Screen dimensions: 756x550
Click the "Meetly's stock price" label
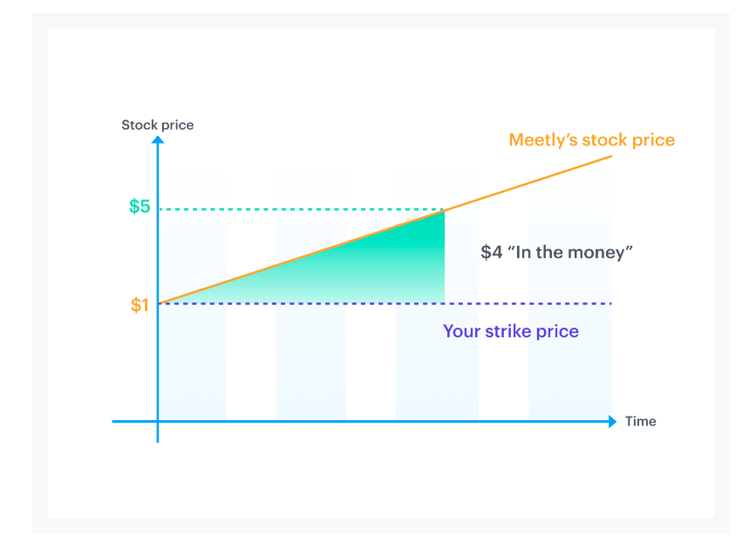(x=591, y=139)
